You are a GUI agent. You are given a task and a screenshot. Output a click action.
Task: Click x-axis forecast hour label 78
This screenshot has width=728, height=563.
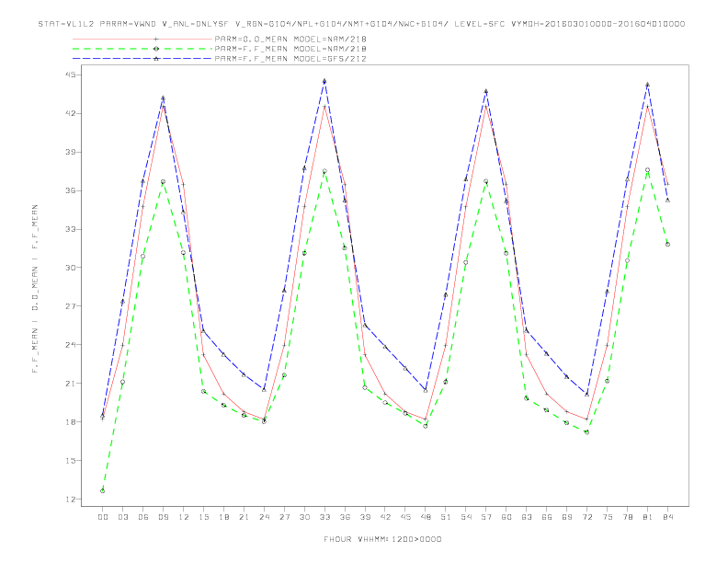[x=628, y=517]
